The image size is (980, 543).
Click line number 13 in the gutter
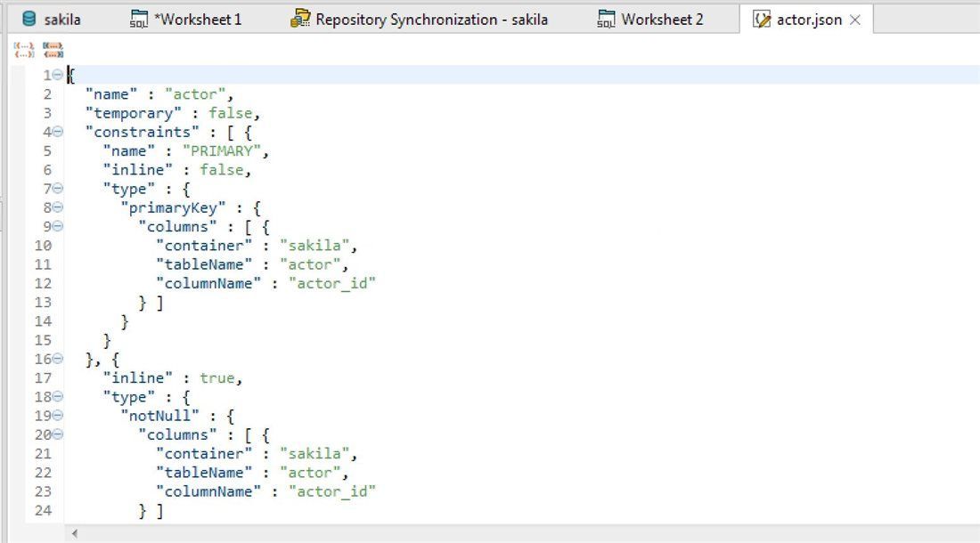43,302
